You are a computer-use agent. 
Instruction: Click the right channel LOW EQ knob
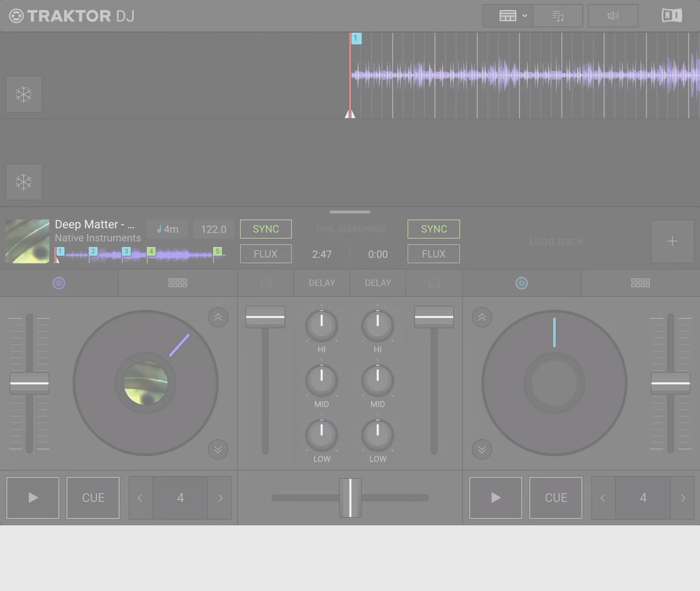click(378, 435)
